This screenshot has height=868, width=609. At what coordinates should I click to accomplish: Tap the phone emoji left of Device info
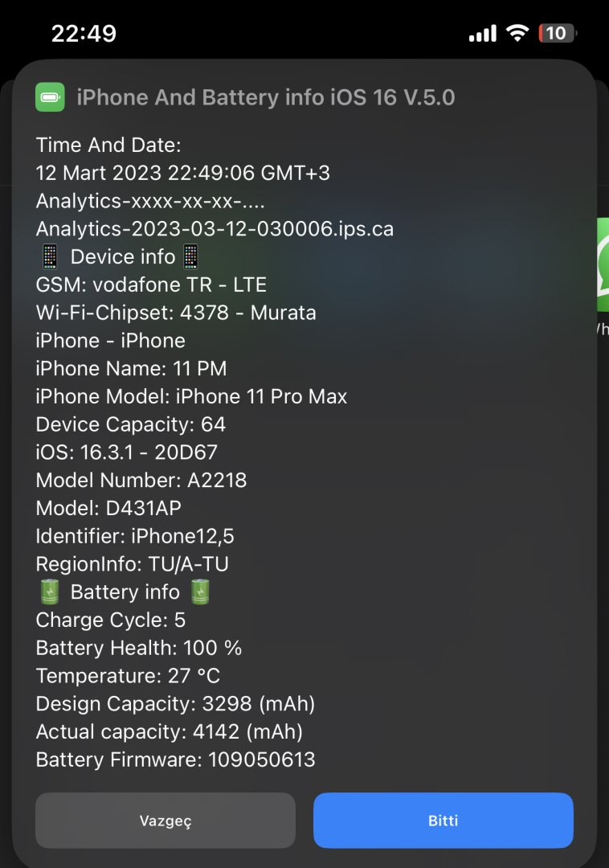click(50, 257)
